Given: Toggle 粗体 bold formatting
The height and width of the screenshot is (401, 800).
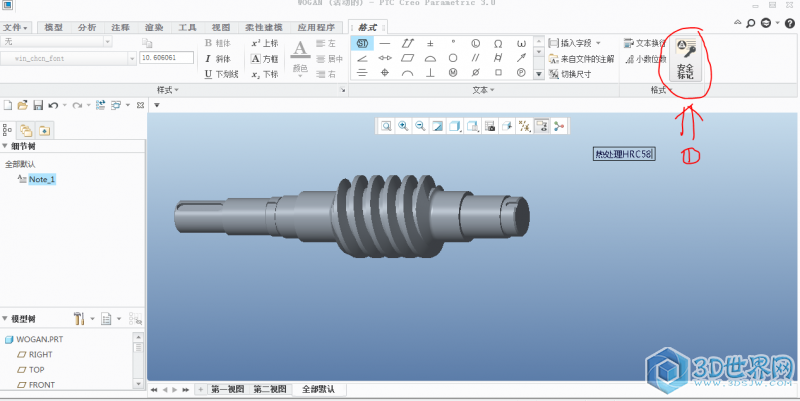Looking at the screenshot, I should pyautogui.click(x=218, y=43).
